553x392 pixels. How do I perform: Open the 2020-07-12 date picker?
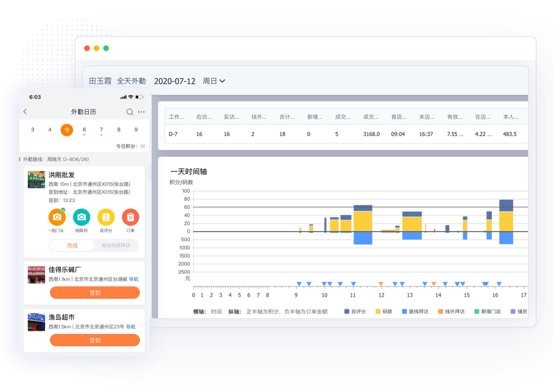pos(174,81)
